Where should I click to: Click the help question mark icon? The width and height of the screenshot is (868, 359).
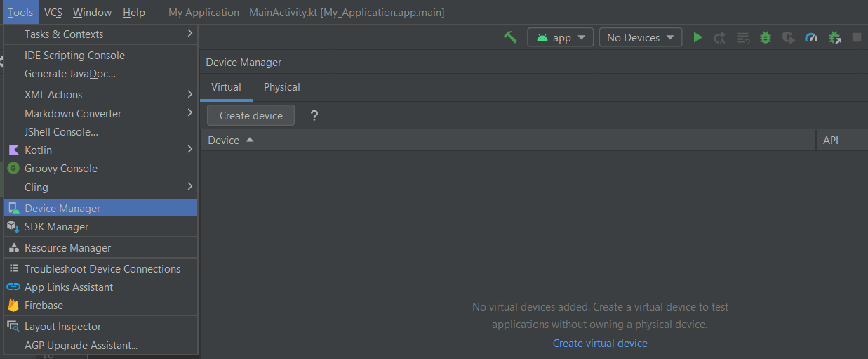coord(314,116)
